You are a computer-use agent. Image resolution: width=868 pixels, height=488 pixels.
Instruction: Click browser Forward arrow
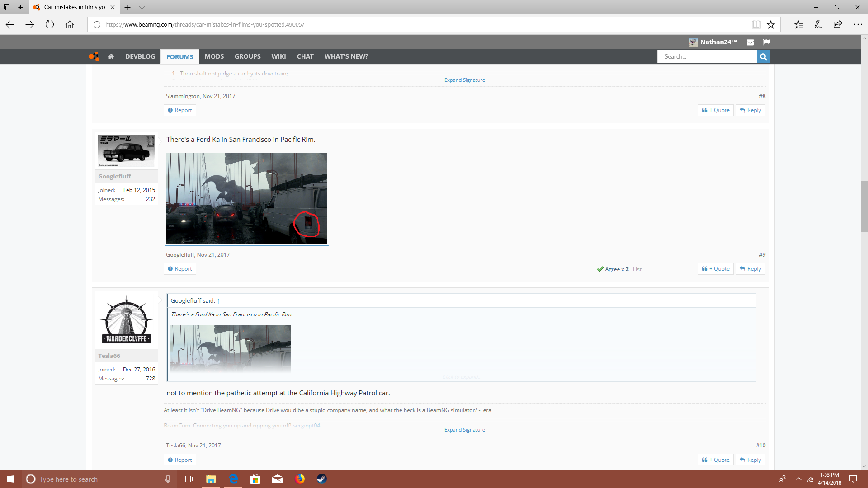(x=30, y=24)
